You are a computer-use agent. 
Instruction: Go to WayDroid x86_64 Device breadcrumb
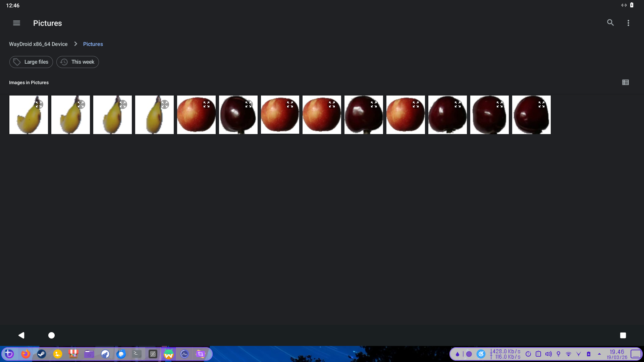point(38,44)
